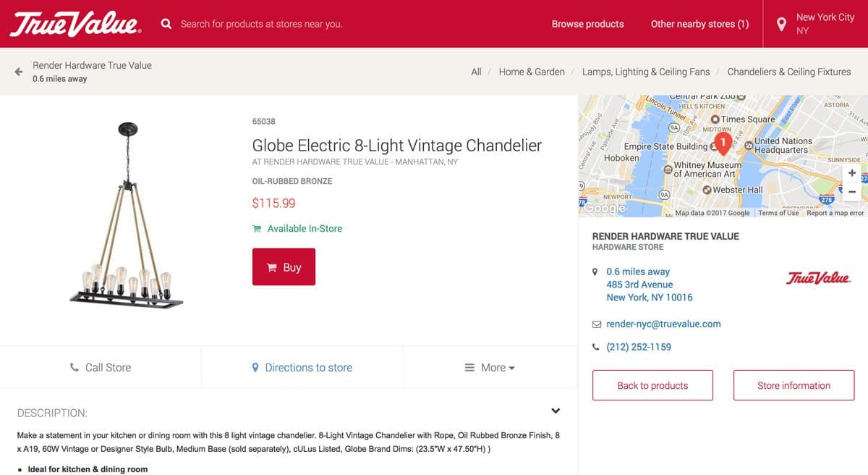This screenshot has width=868, height=475.
Task: Click the search magnifier icon
Action: tap(166, 24)
